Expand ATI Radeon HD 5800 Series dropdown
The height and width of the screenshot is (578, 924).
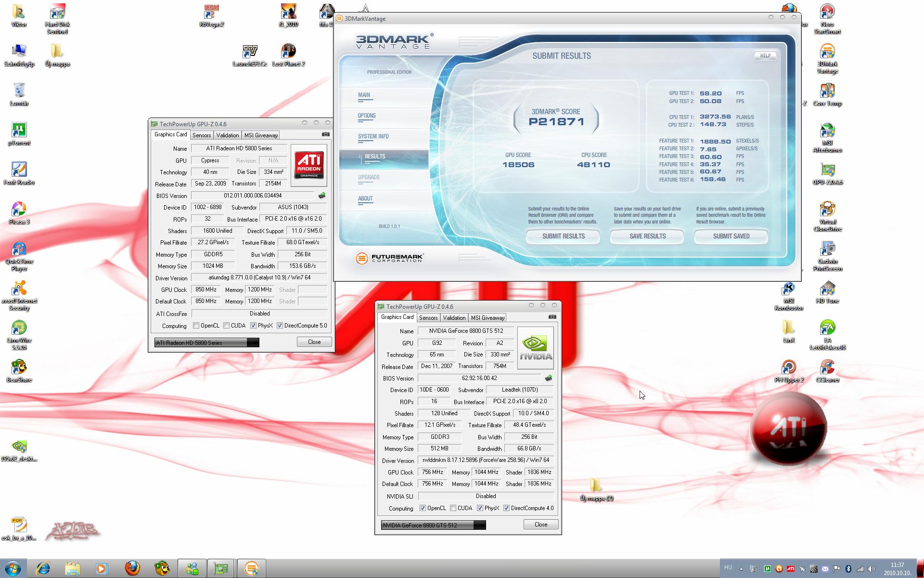pyautogui.click(x=253, y=343)
